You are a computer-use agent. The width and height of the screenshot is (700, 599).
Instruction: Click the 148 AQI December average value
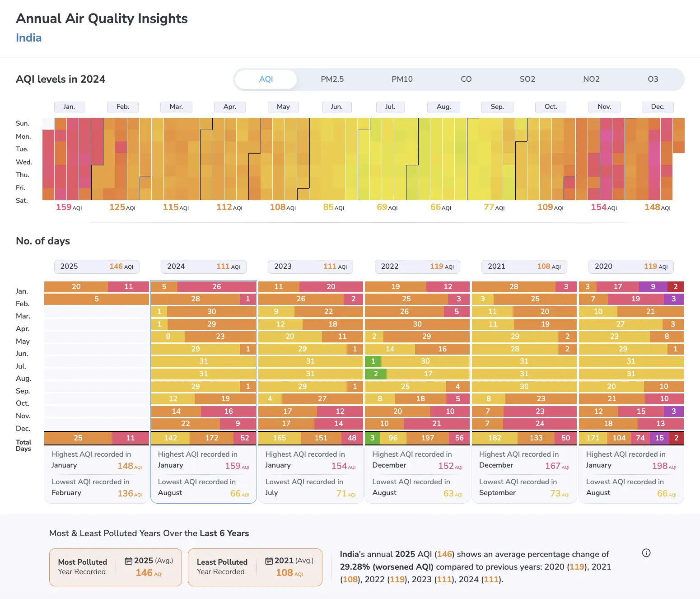(657, 207)
